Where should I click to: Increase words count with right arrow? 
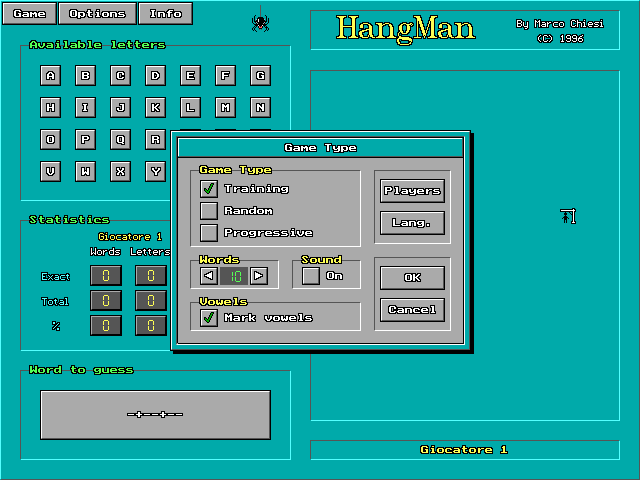[x=259, y=276]
